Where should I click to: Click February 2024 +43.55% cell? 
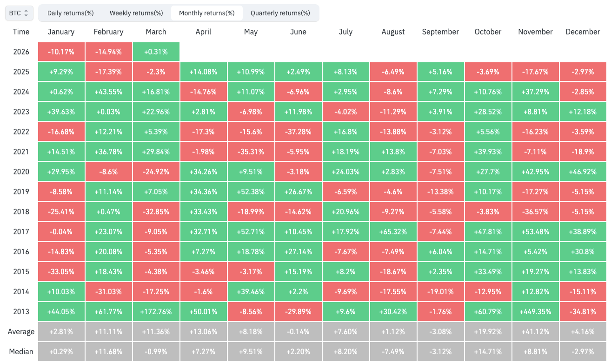click(x=108, y=92)
